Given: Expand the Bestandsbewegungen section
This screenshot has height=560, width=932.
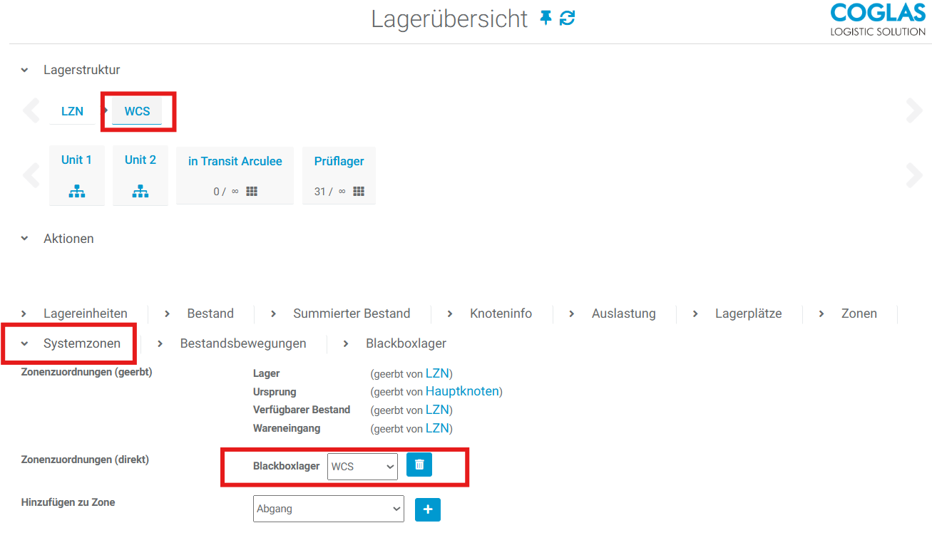Looking at the screenshot, I should [242, 343].
